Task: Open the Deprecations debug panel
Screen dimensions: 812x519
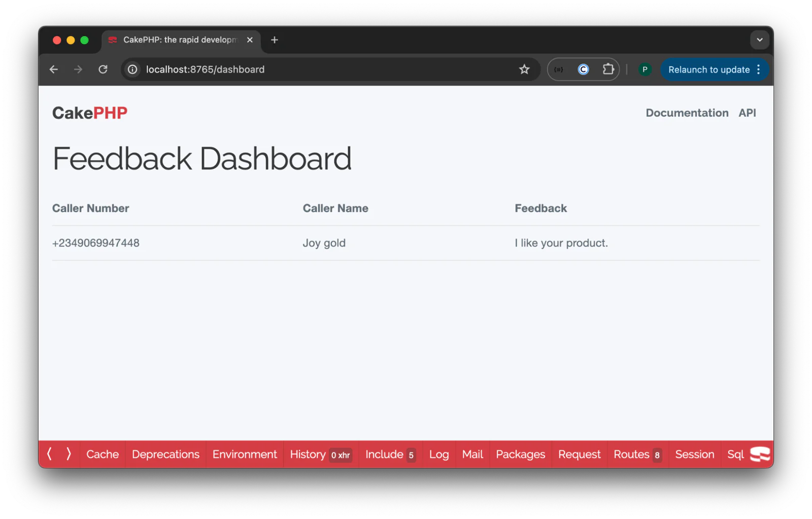Action: coord(165,454)
